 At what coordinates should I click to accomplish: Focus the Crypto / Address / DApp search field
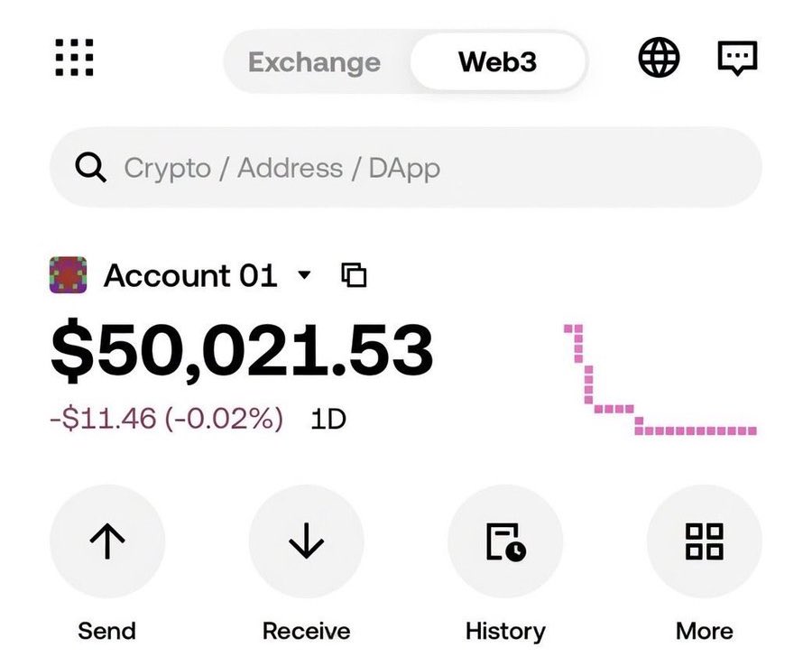click(406, 168)
